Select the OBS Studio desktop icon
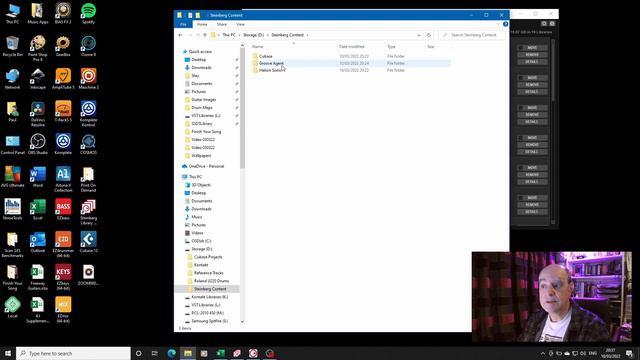This screenshot has width=640, height=360. (38, 144)
